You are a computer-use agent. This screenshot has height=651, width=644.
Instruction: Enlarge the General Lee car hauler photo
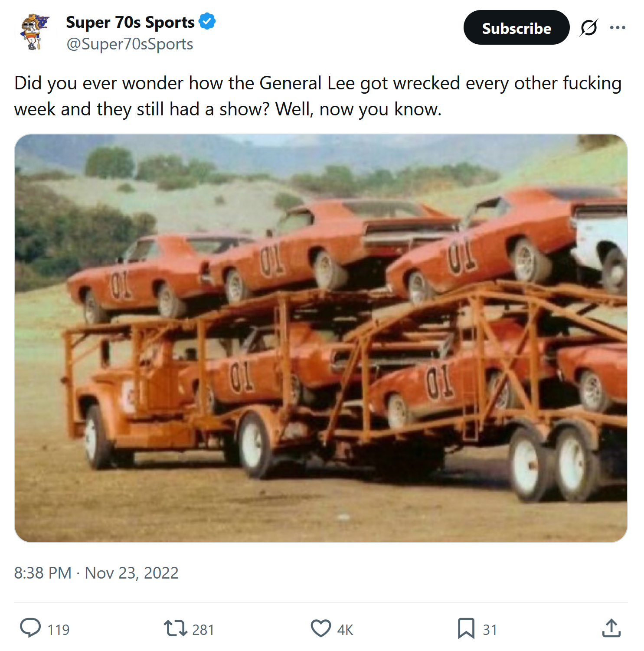coord(321,338)
